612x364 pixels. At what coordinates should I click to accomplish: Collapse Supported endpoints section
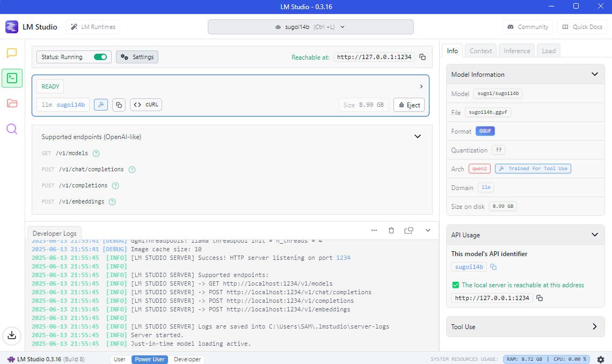[418, 136]
